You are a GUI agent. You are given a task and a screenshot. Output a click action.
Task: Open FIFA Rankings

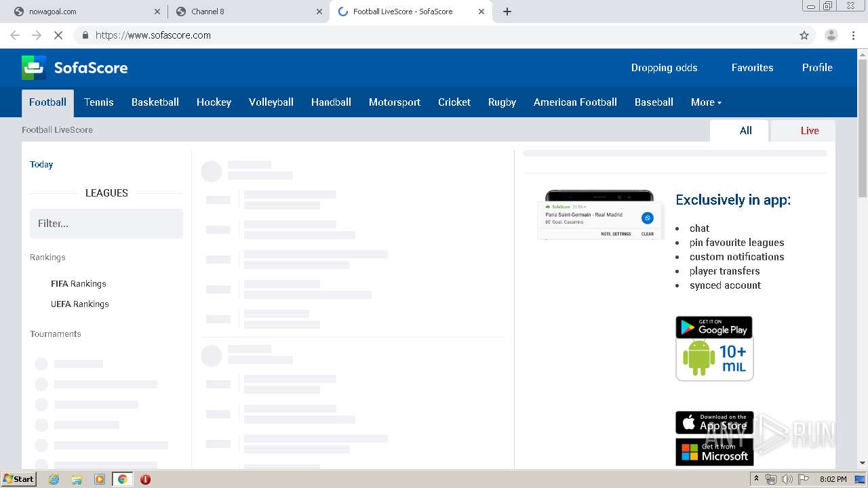(x=79, y=284)
